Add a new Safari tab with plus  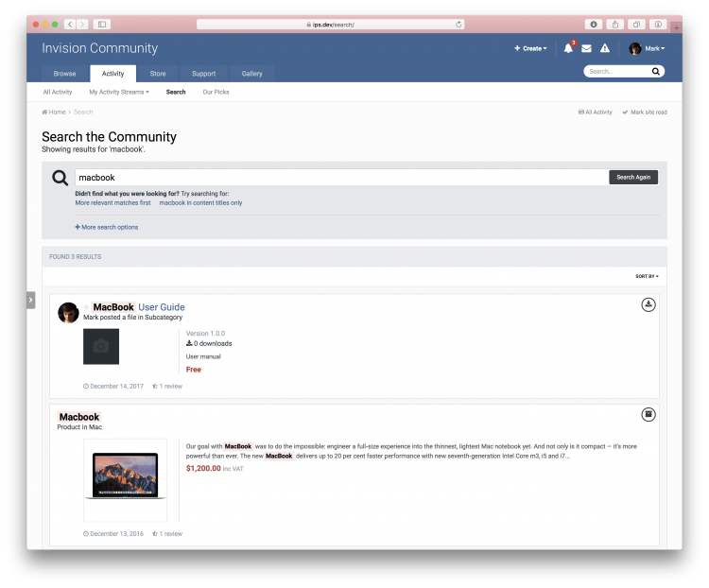click(x=677, y=27)
